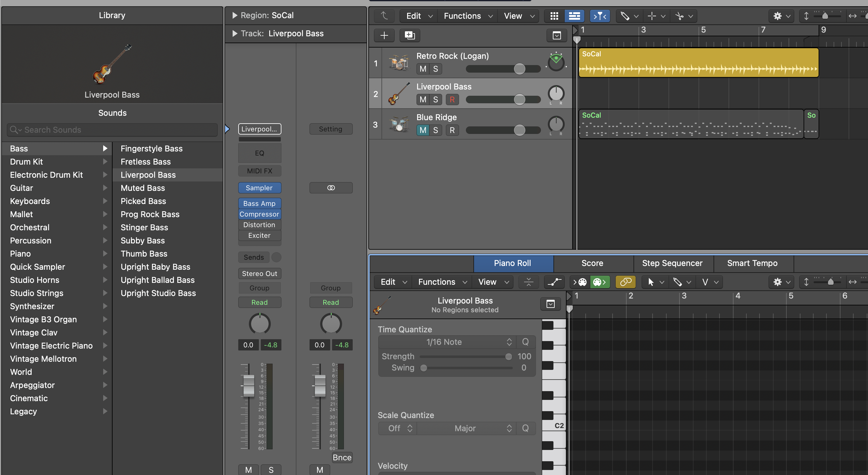Unmute the Blue Ridge track

coord(423,130)
